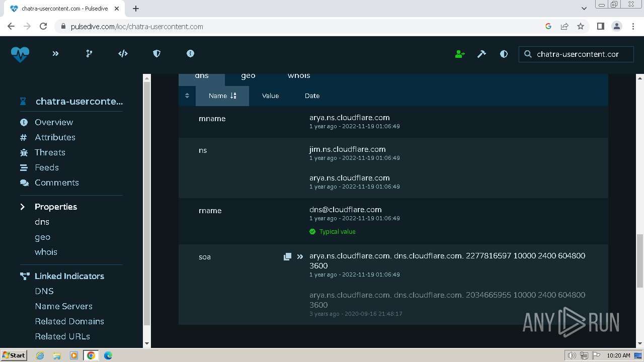Click the magnifier search icon
Image resolution: width=644 pixels, height=362 pixels.
click(528, 54)
